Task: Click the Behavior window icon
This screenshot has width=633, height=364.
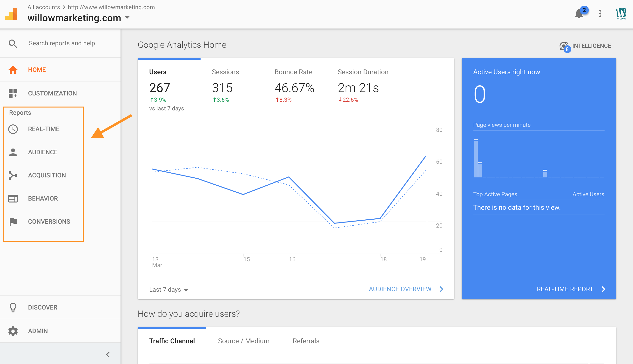Action: [x=13, y=198]
